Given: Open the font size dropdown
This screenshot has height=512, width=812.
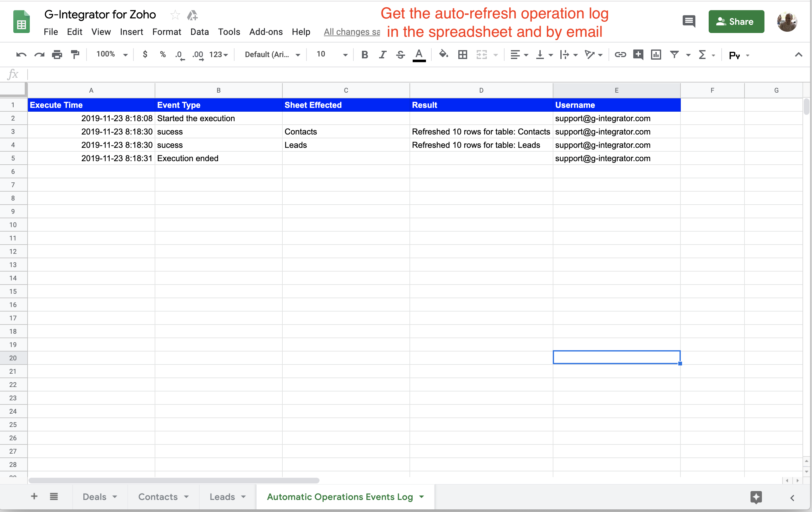Looking at the screenshot, I should (332, 54).
